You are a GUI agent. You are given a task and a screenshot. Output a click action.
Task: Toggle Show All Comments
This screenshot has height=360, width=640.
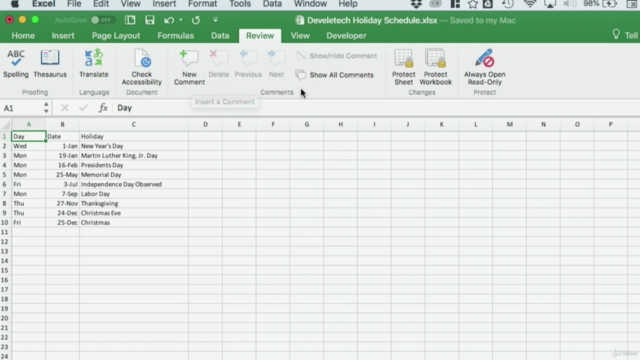(335, 75)
